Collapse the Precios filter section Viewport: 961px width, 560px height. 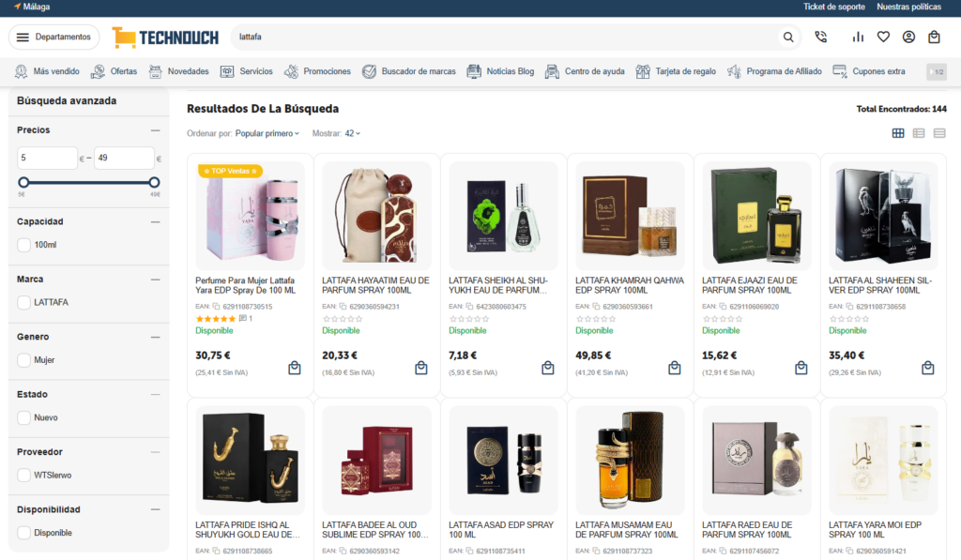155,130
